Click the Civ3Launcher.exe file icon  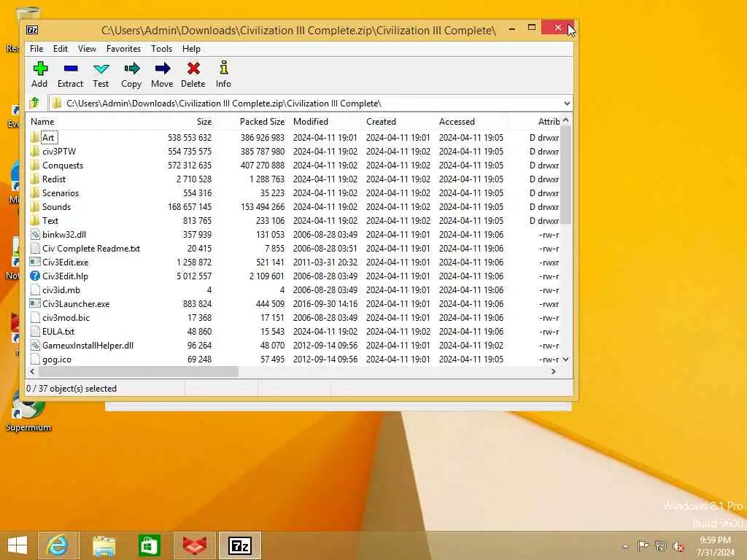pyautogui.click(x=35, y=303)
